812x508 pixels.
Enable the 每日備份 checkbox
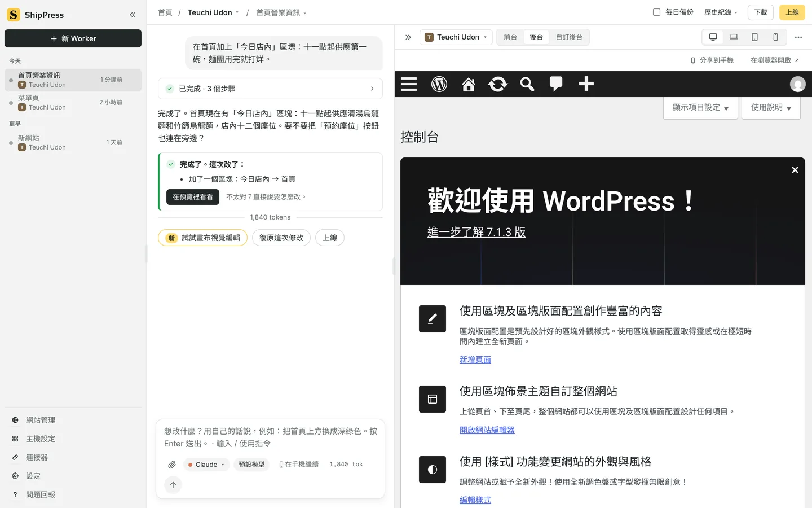[x=656, y=12]
